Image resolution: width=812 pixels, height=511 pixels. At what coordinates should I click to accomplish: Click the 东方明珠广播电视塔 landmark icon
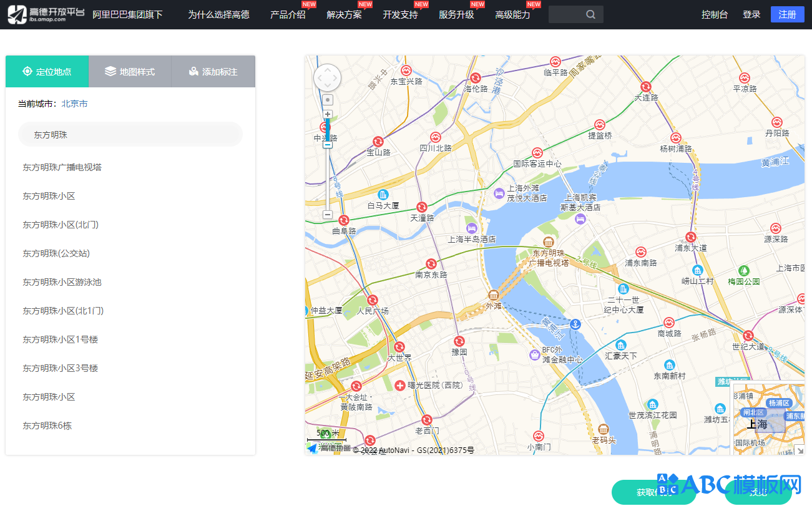coord(549,241)
